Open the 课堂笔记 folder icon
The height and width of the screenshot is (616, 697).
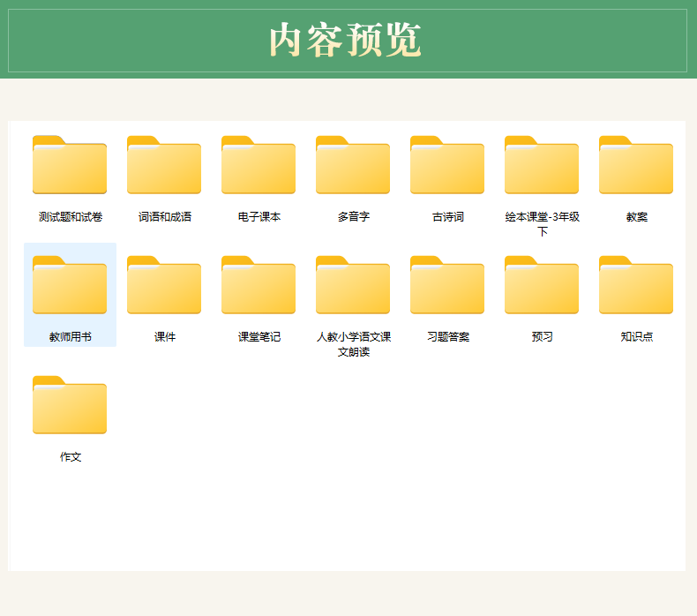pyautogui.click(x=259, y=285)
